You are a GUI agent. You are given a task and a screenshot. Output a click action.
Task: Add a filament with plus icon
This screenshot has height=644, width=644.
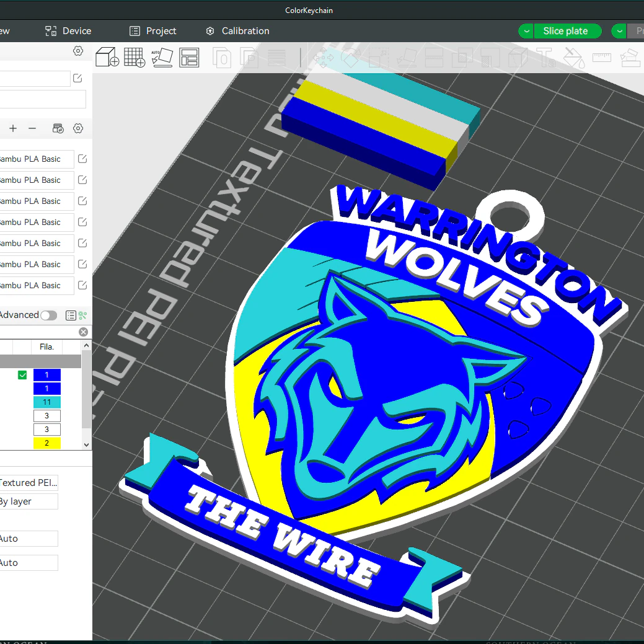tap(13, 128)
